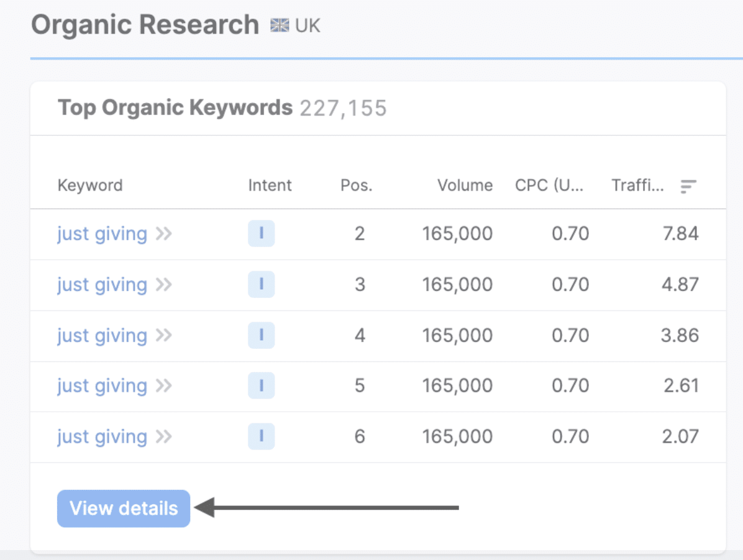Click the position value 6

pyautogui.click(x=360, y=436)
